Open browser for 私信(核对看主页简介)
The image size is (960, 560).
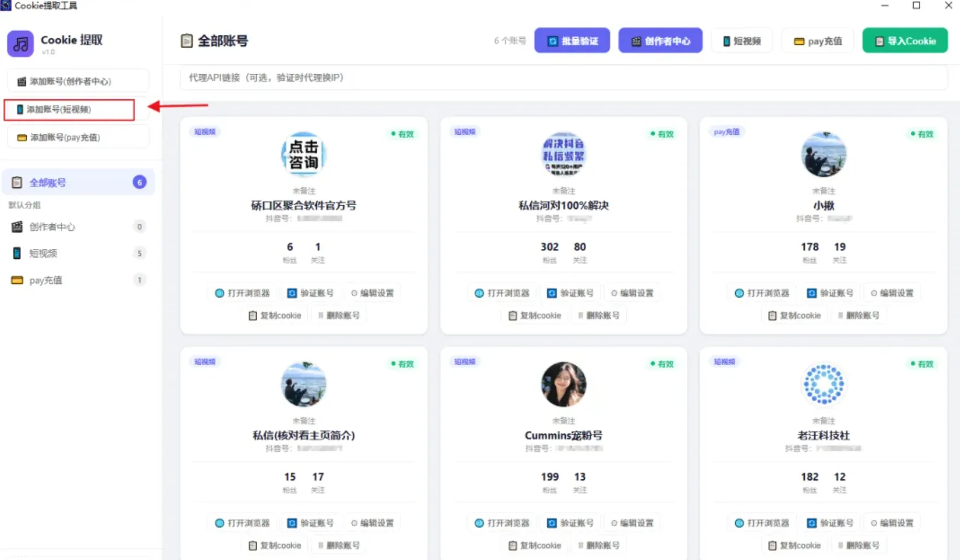coord(242,523)
